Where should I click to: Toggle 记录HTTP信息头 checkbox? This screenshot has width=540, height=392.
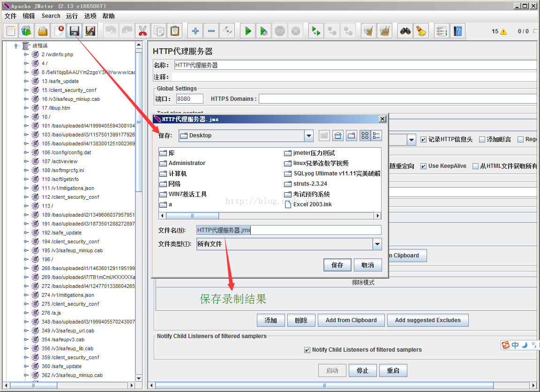[424, 140]
